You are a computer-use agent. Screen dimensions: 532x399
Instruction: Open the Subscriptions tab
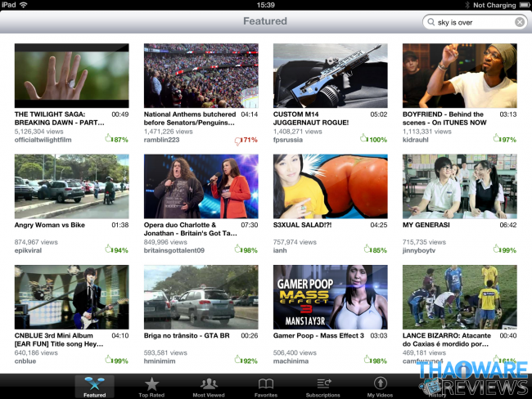323,387
